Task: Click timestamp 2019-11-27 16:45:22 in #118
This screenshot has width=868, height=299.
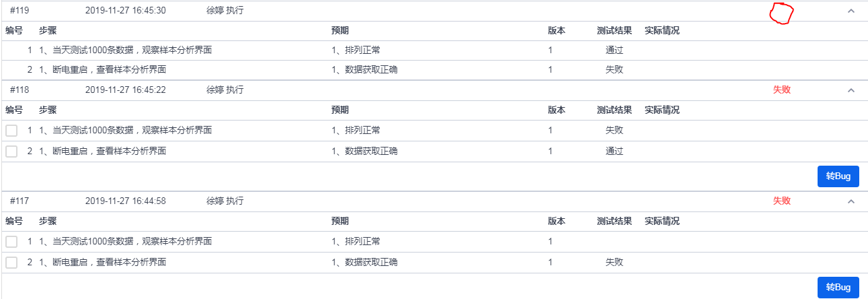Action: [x=126, y=90]
